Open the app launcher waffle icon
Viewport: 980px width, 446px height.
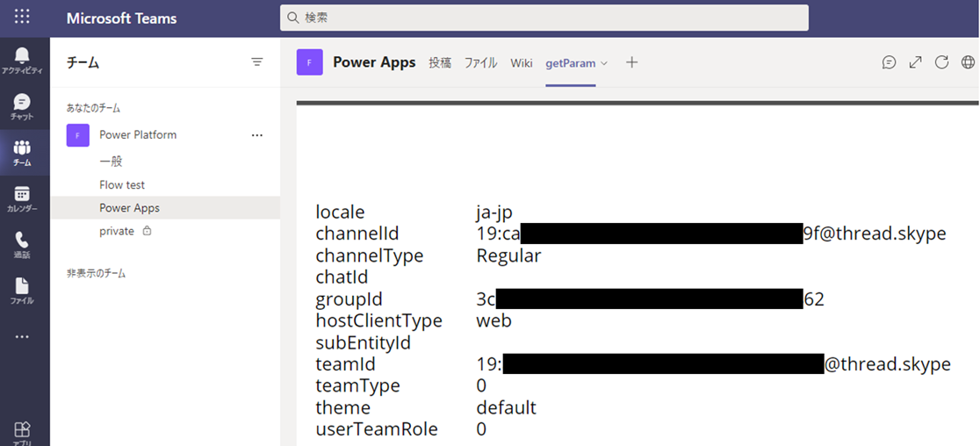(22, 17)
